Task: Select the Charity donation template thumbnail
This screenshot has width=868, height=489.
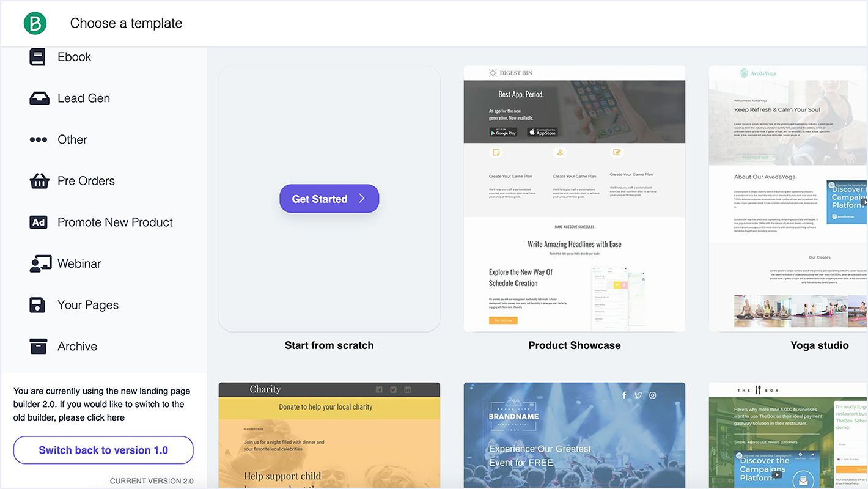Action: pos(329,435)
